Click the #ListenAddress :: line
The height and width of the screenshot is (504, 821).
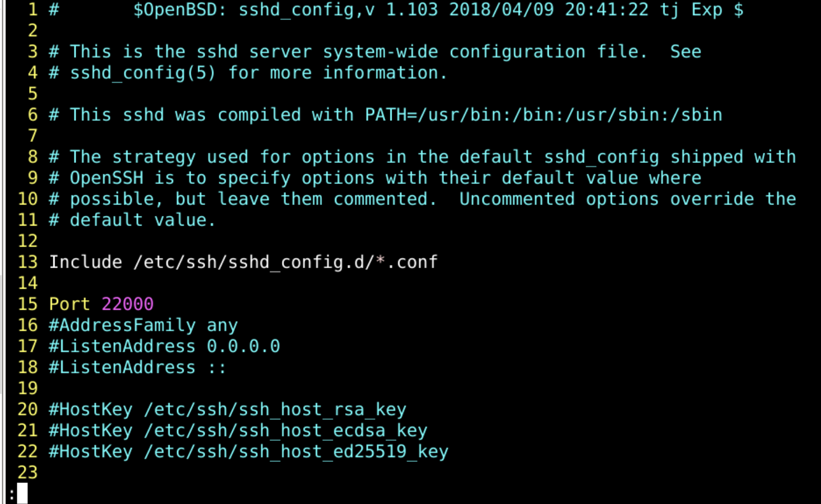point(138,367)
